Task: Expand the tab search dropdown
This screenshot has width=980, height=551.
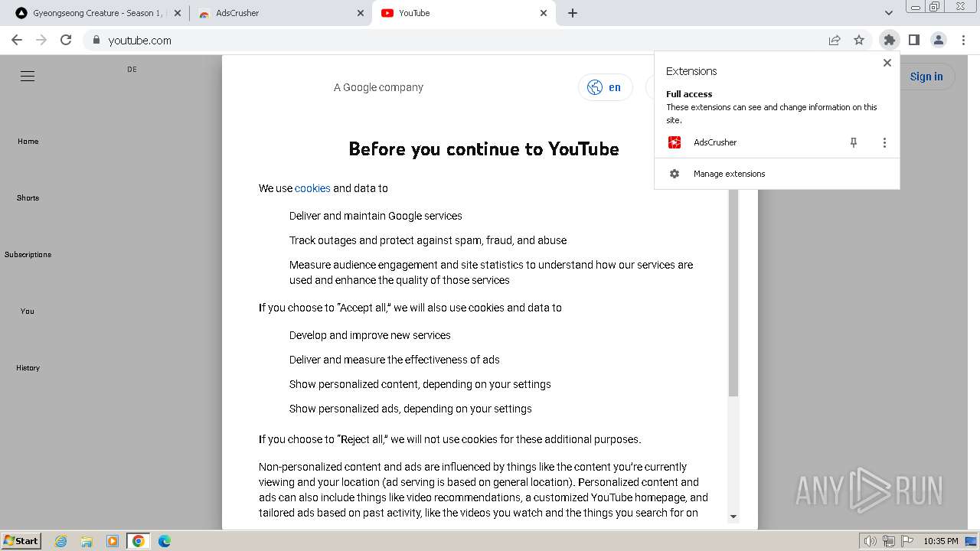Action: (888, 13)
